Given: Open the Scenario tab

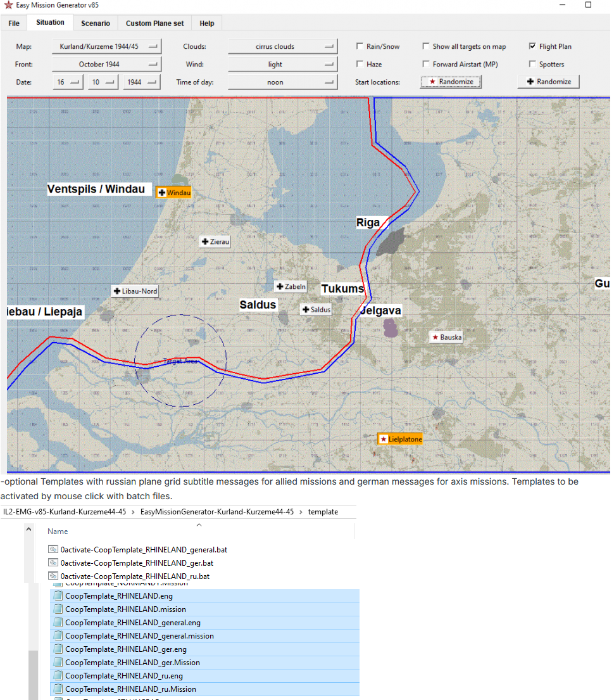Looking at the screenshot, I should (x=96, y=23).
